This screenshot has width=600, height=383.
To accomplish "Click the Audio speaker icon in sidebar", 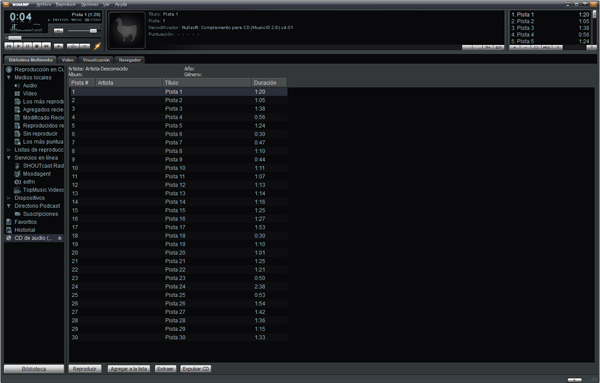I will coord(17,85).
